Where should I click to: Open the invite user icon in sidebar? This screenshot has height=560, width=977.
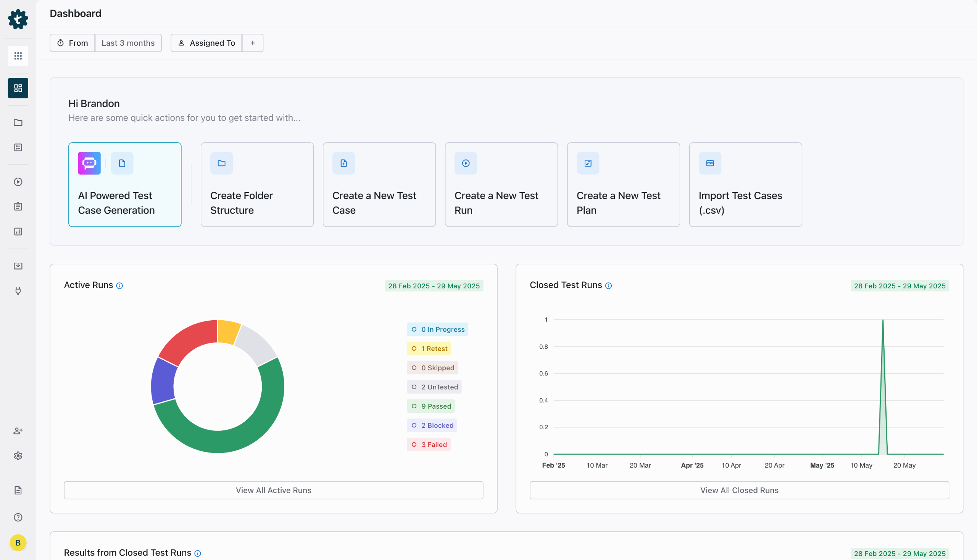tap(18, 431)
